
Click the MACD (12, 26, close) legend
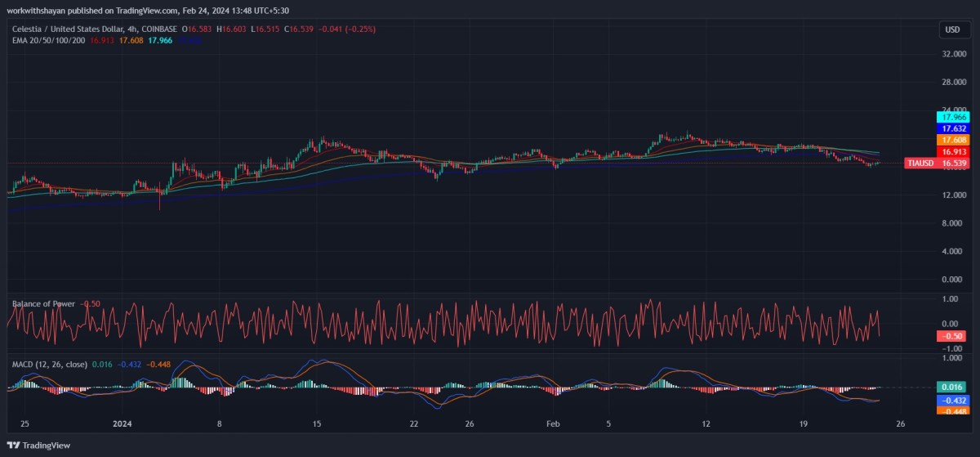tap(49, 364)
